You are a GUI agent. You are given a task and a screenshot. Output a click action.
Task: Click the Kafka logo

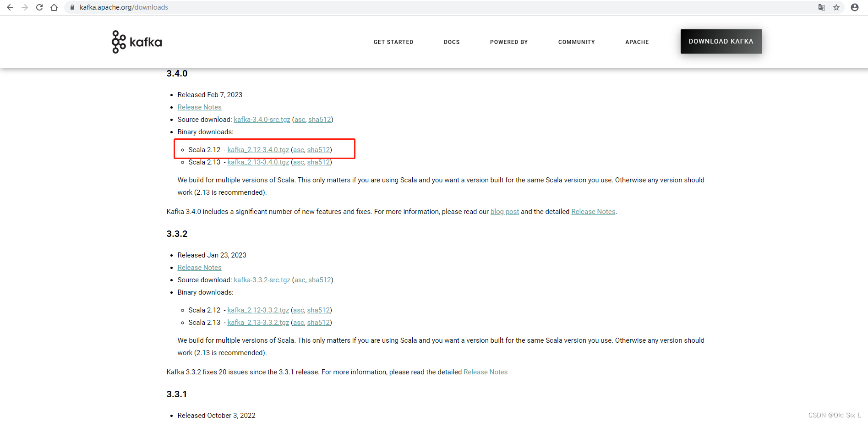click(x=136, y=42)
